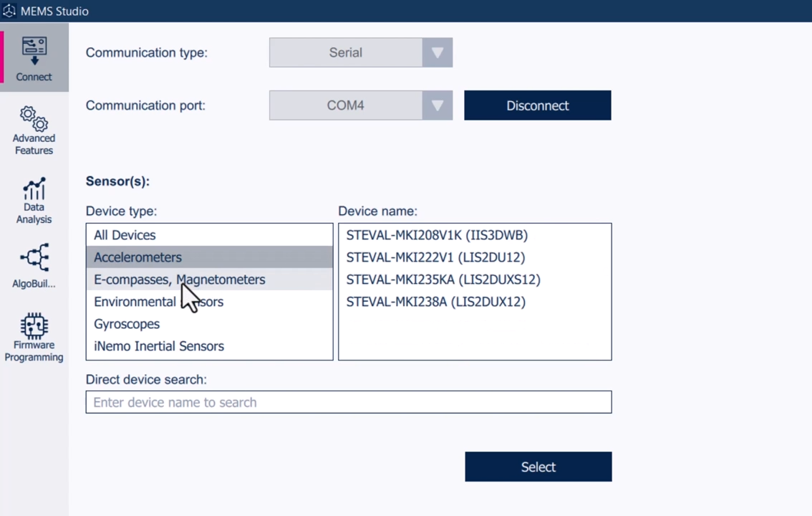Select the Connect icon showing the board graphic
The image size is (812, 516).
[34, 47]
